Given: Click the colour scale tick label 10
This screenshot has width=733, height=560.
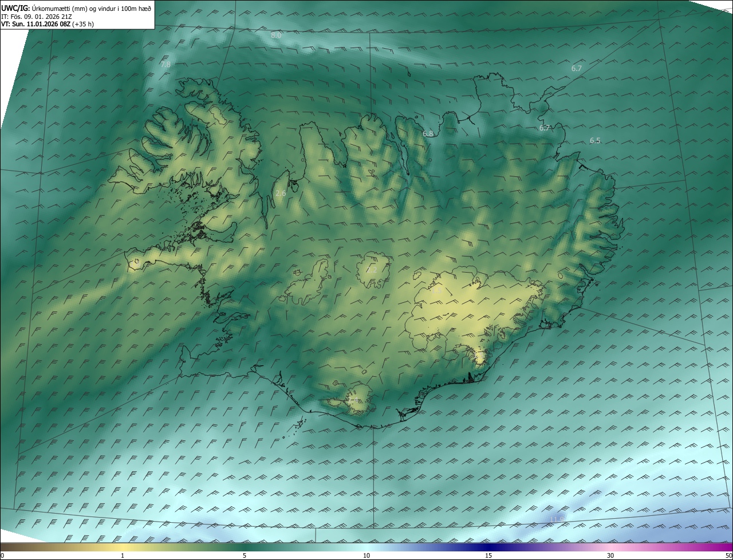Looking at the screenshot, I should pyautogui.click(x=366, y=556).
